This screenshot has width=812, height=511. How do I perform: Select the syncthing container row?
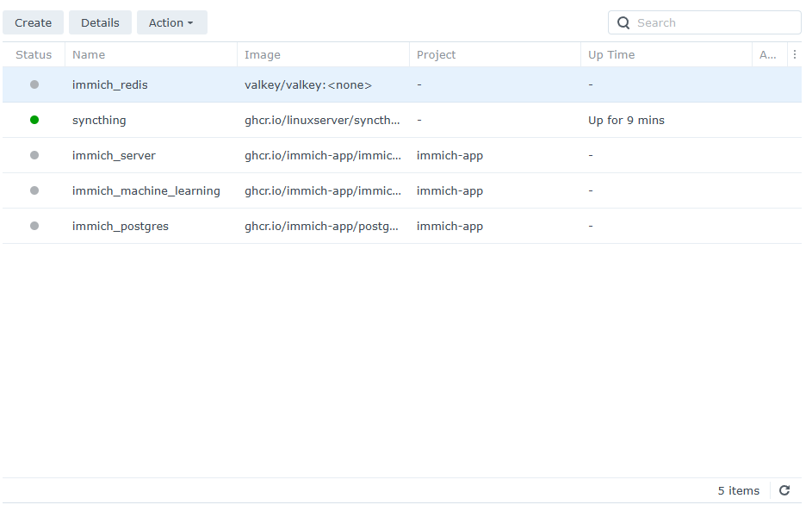(x=99, y=120)
